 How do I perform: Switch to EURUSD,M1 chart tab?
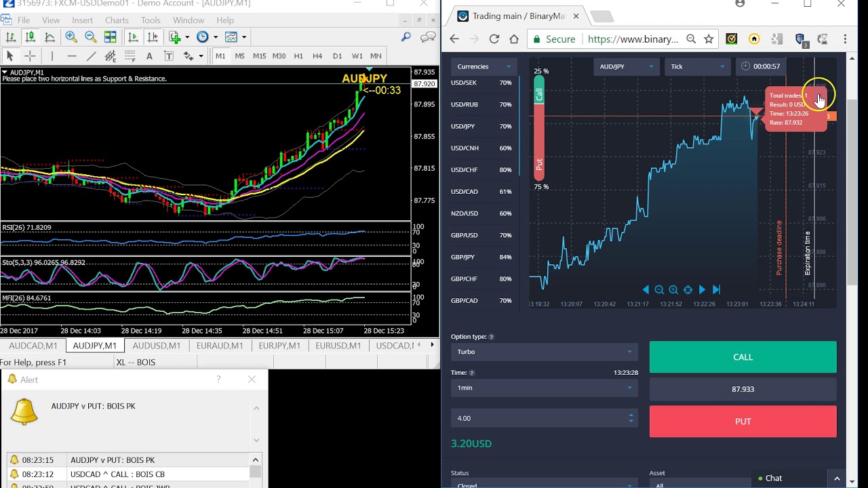coord(338,346)
